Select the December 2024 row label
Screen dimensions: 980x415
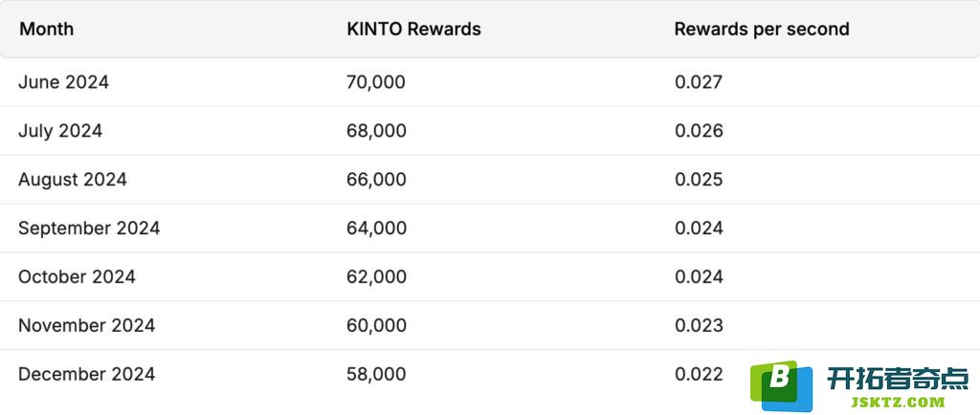coord(86,374)
